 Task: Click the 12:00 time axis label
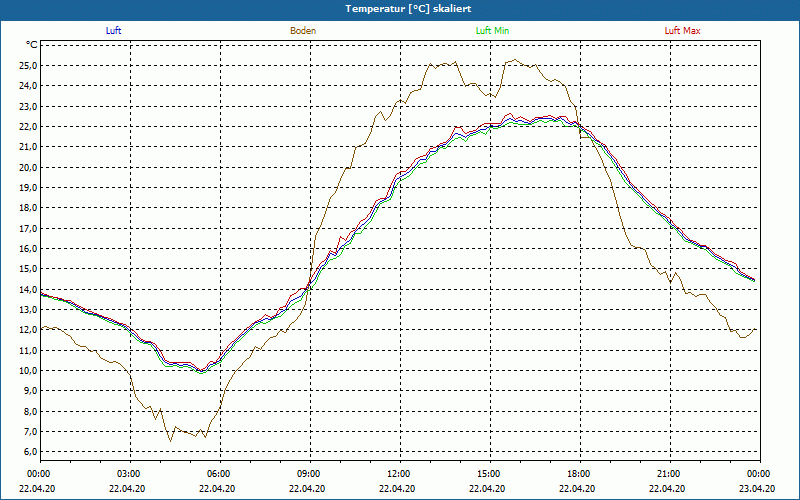[397, 474]
